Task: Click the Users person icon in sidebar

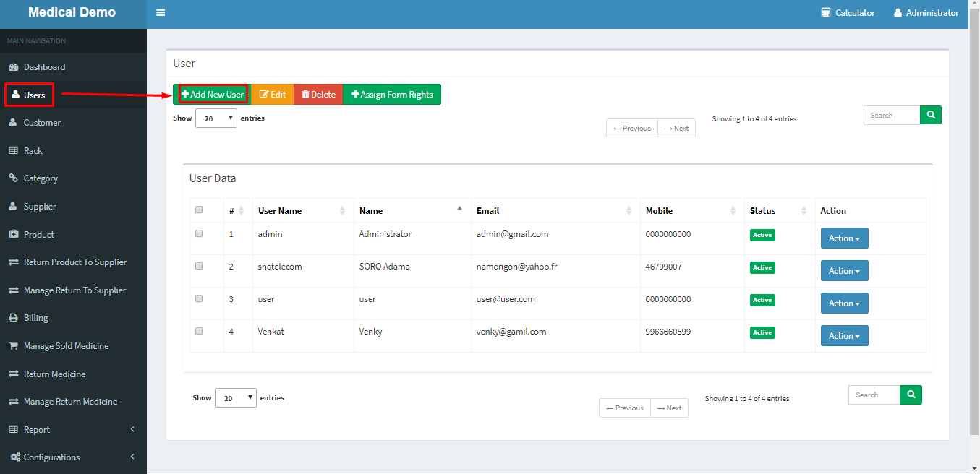Action: coord(15,95)
